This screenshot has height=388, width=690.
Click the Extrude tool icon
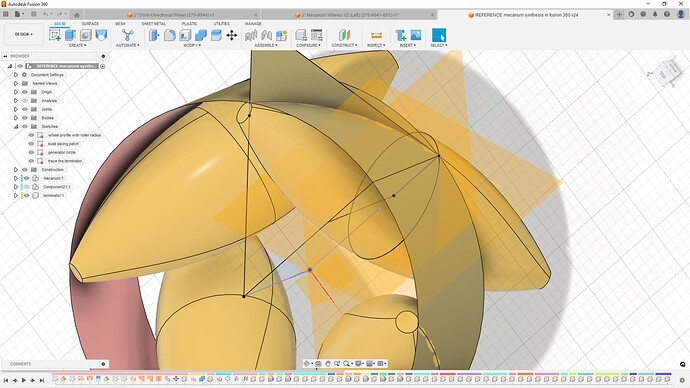tap(70, 35)
